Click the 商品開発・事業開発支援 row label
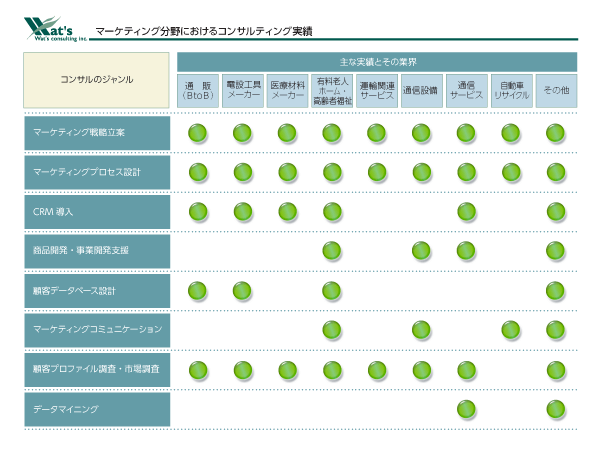Viewport: 600px width, 450px height. tap(97, 251)
